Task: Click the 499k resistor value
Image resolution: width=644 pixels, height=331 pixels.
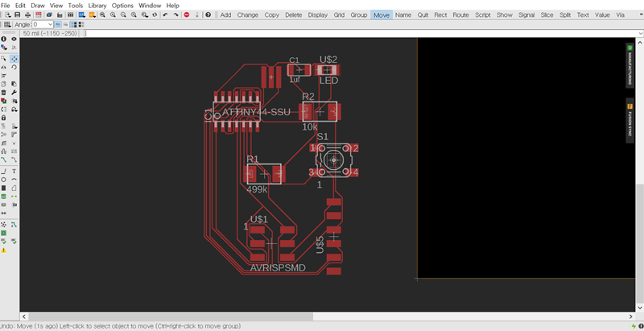Action: 257,190
